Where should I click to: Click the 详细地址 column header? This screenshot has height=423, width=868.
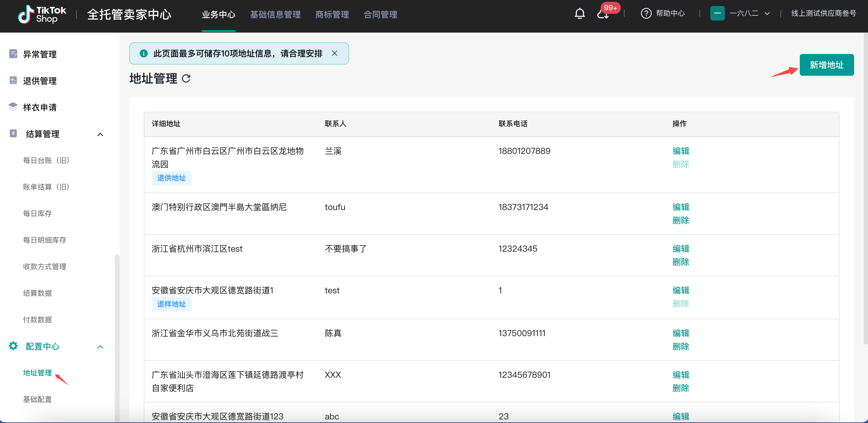[166, 123]
